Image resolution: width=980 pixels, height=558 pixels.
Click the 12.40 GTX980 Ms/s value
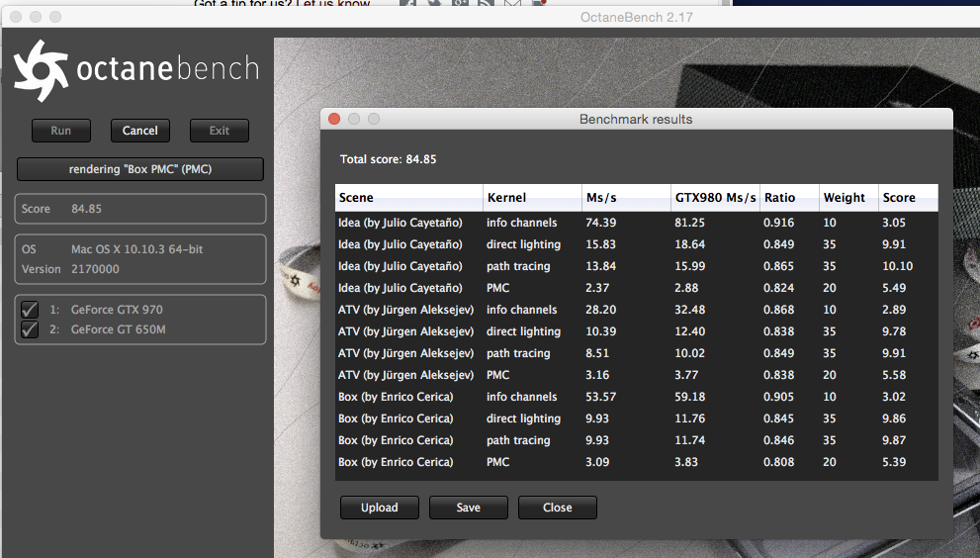(x=690, y=331)
